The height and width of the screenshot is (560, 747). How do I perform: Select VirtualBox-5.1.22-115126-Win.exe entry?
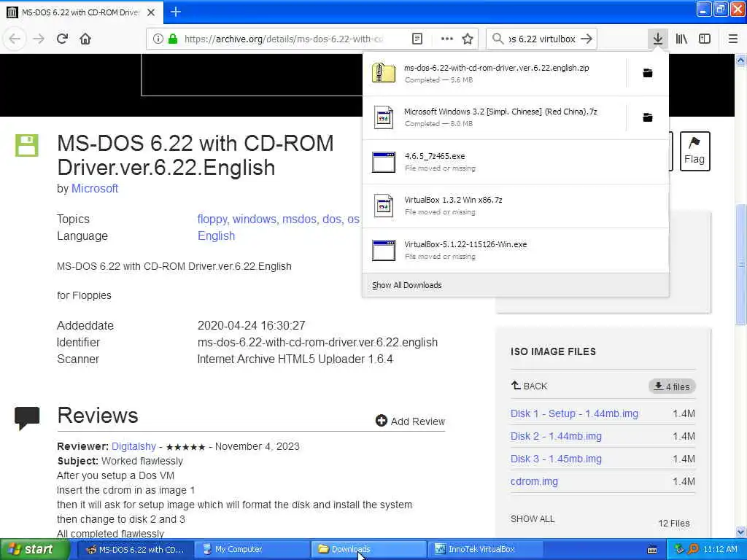click(x=516, y=250)
